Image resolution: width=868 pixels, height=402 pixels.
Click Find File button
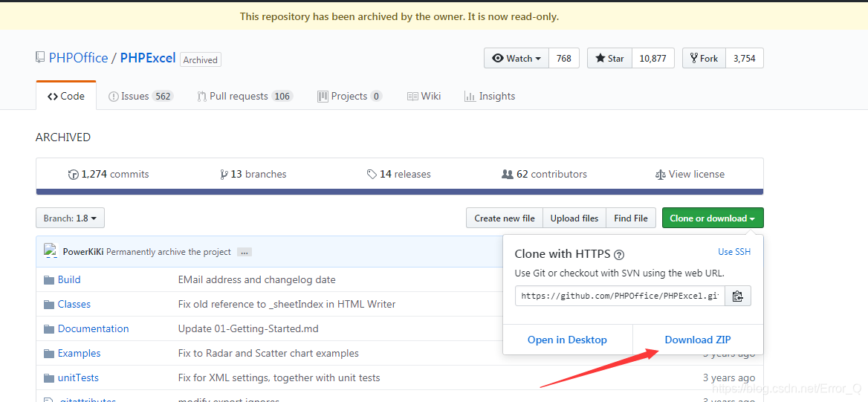point(630,218)
